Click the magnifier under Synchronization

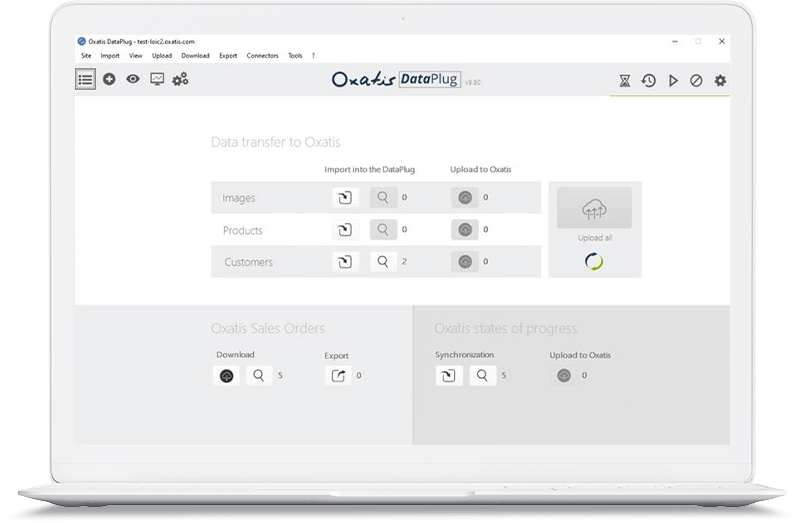(482, 376)
